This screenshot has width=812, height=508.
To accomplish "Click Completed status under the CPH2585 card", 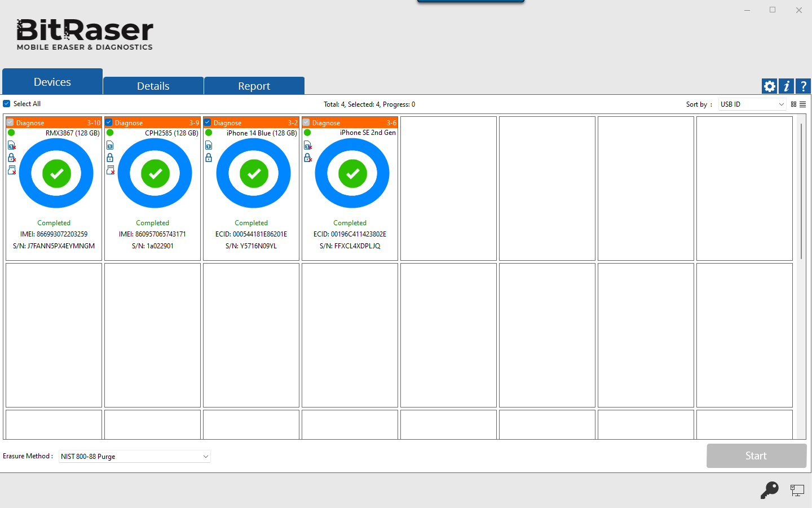I will pos(152,223).
